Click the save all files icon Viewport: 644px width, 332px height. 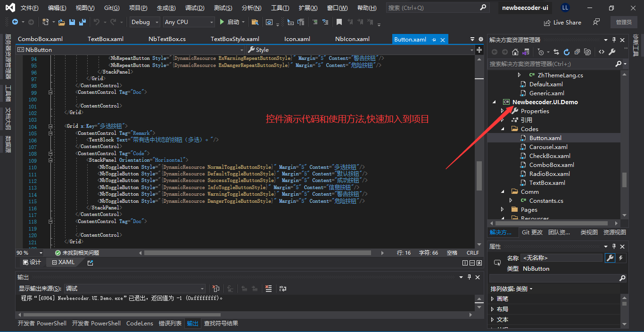pyautogui.click(x=83, y=22)
